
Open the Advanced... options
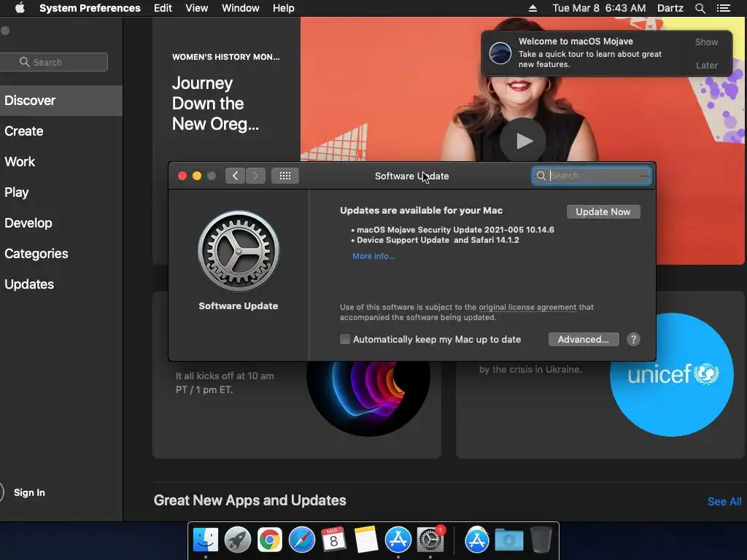[584, 340]
